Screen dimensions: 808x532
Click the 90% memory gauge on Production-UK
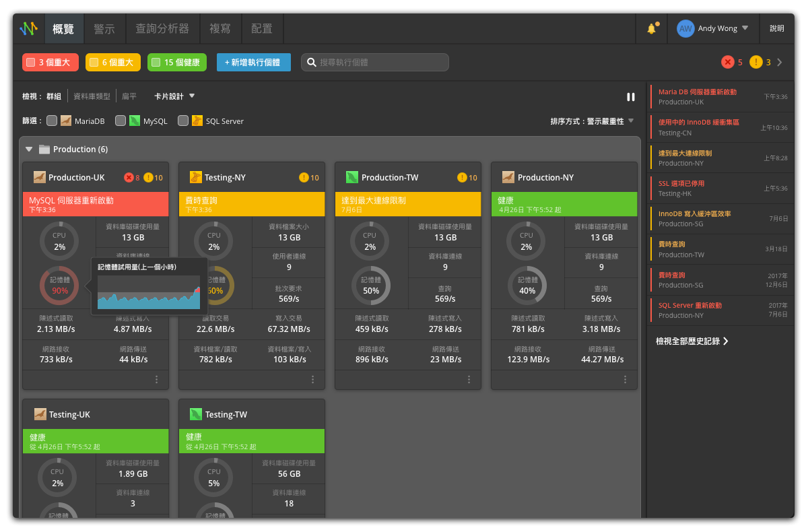59,286
